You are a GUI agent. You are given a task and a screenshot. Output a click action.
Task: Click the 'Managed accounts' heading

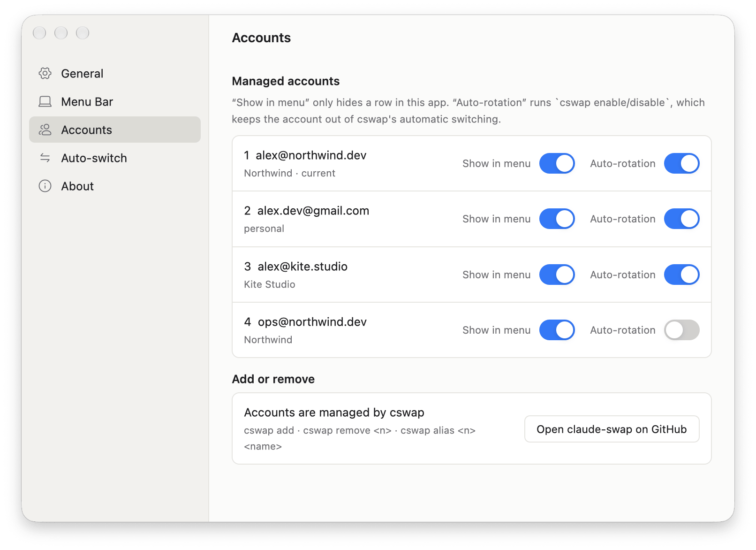pos(286,81)
